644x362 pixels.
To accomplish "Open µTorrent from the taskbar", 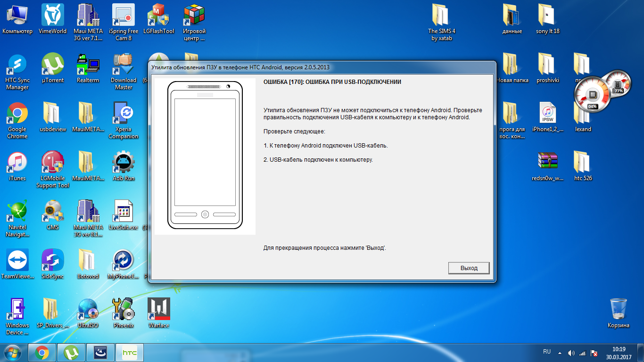I will coord(71,353).
